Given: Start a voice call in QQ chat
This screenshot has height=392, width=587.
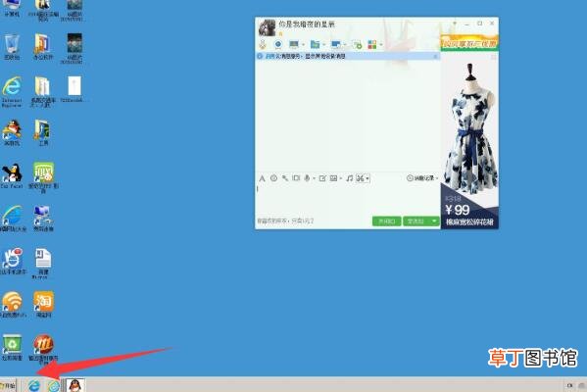Looking at the screenshot, I should (x=277, y=44).
